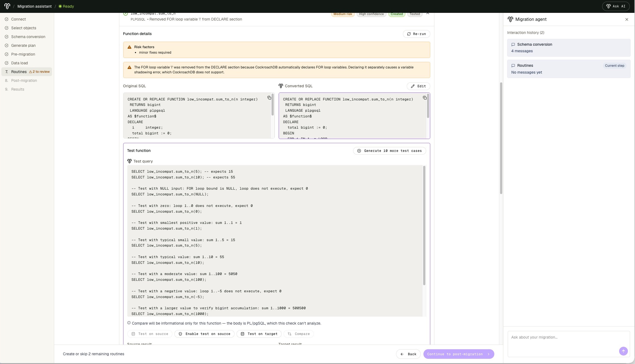Collapse the sum_to_n function row

tap(428, 13)
